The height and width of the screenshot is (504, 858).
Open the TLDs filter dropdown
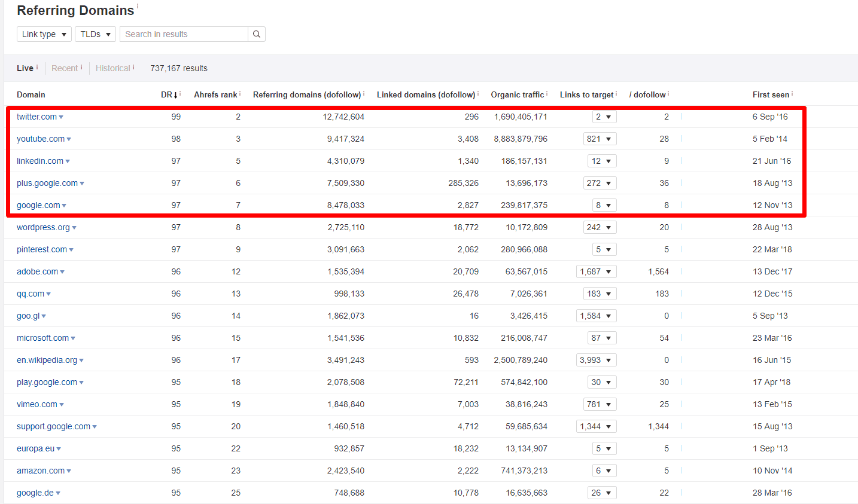click(95, 34)
